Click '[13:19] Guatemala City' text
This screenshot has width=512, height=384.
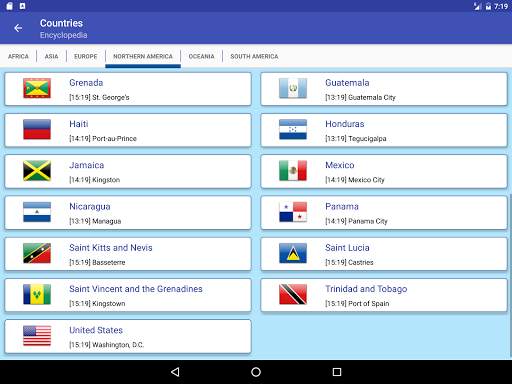click(x=360, y=97)
